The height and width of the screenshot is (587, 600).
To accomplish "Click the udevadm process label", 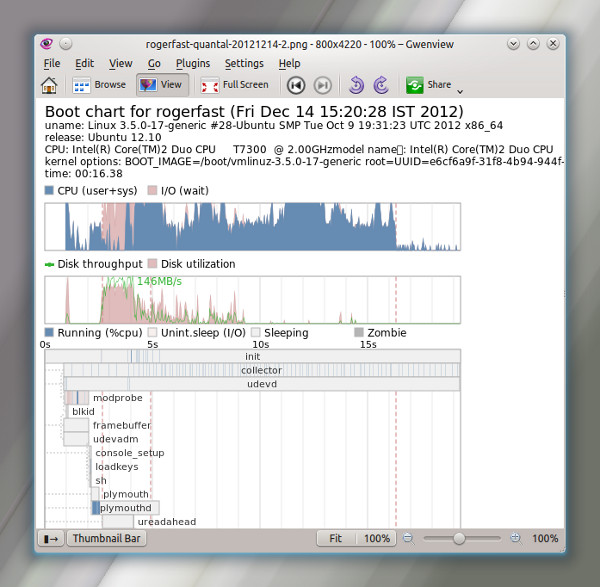I will coord(116,439).
